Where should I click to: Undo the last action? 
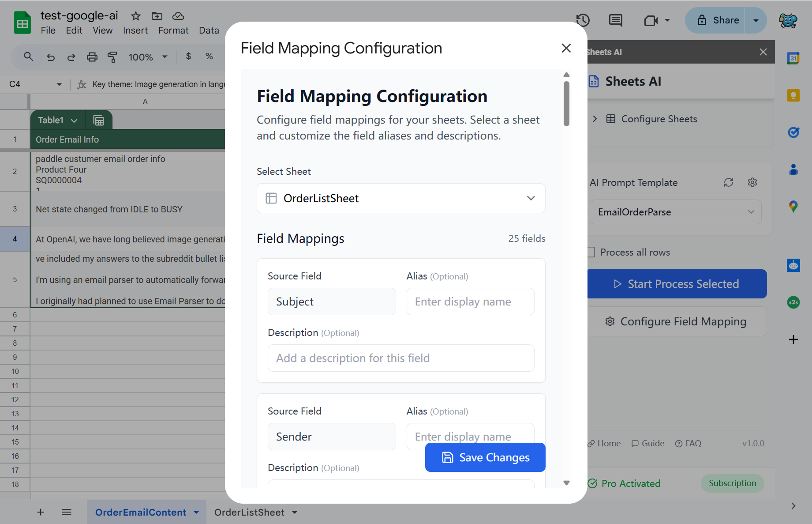[50, 57]
